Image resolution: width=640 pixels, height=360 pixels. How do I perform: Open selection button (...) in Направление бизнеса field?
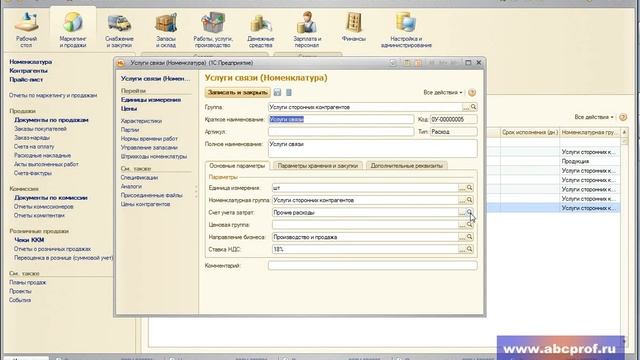[462, 237]
